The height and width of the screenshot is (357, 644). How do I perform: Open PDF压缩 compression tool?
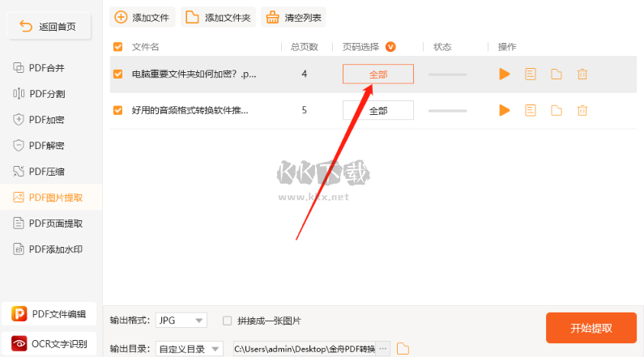coord(39,172)
